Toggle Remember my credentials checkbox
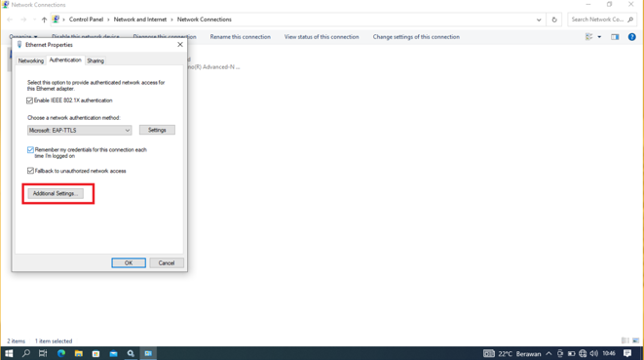The image size is (644, 360). click(30, 150)
